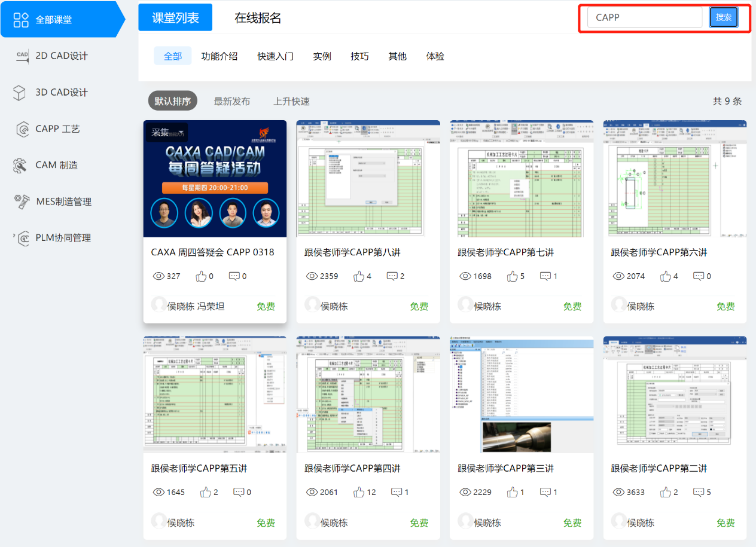Like the 跟侯老师学CAPP第二讲 course
The width and height of the screenshot is (756, 547).
tap(666, 492)
